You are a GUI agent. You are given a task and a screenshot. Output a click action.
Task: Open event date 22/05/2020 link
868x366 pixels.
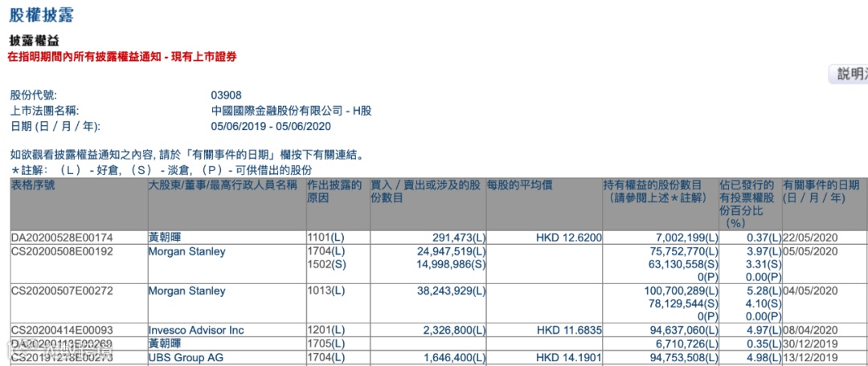[810, 238]
